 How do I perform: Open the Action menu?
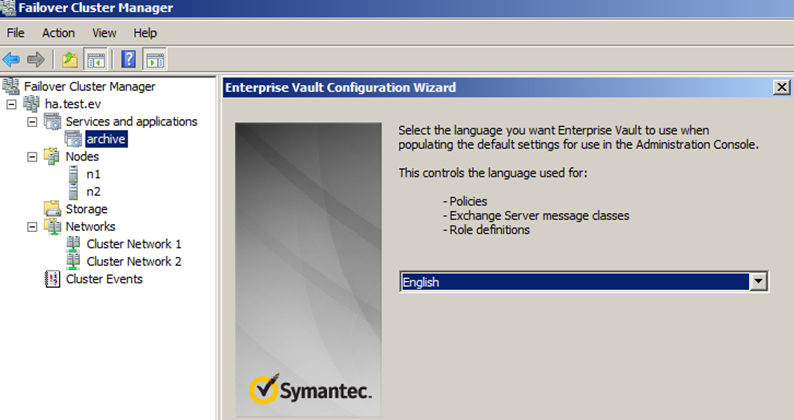tap(58, 33)
